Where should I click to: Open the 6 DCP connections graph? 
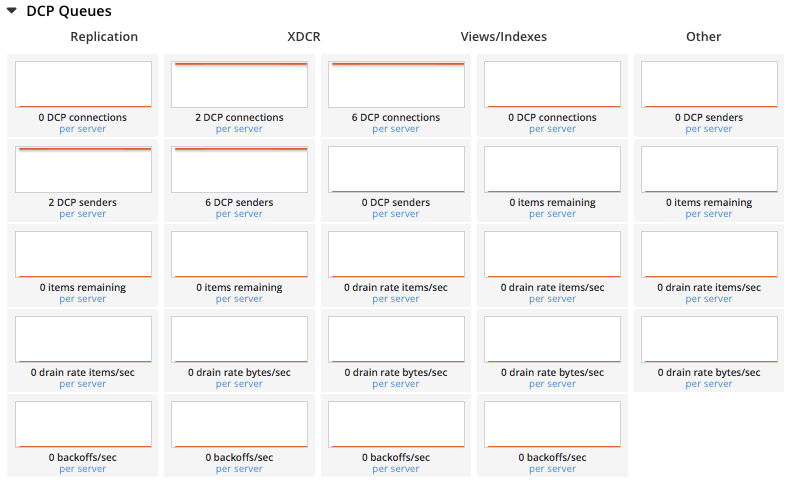click(x=396, y=84)
